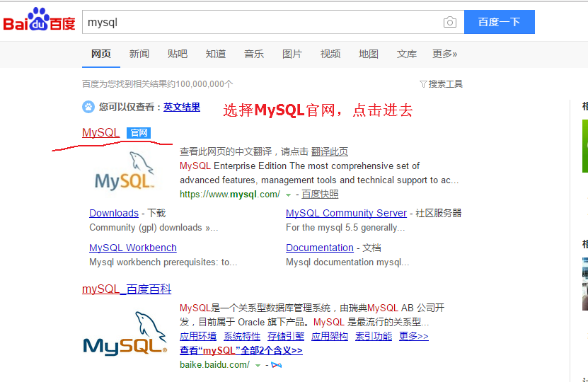The image size is (588, 382).
Task: Select the 网页 tab
Action: (x=101, y=54)
